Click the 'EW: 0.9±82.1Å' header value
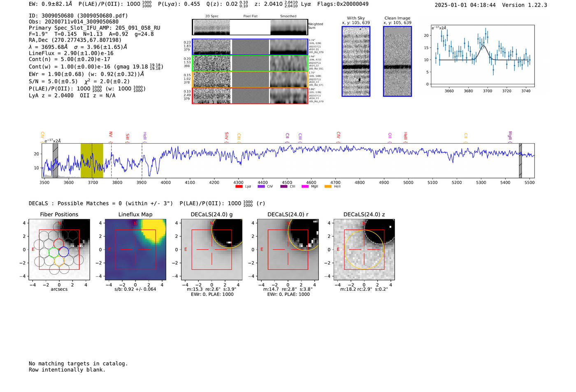576x392 pixels. click(x=50, y=4)
